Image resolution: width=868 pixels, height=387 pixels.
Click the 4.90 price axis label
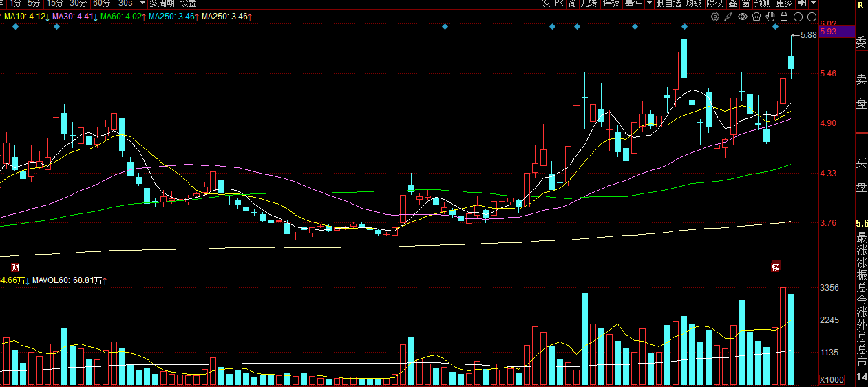[828, 123]
